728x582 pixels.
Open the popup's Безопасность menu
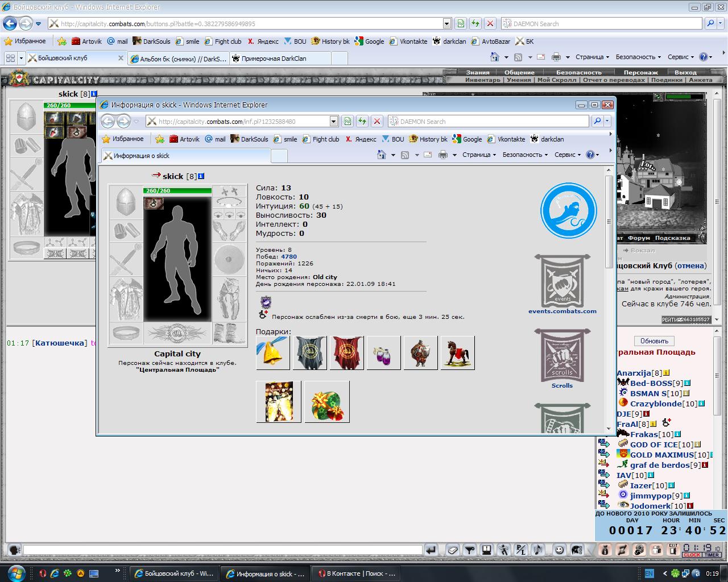[525, 155]
